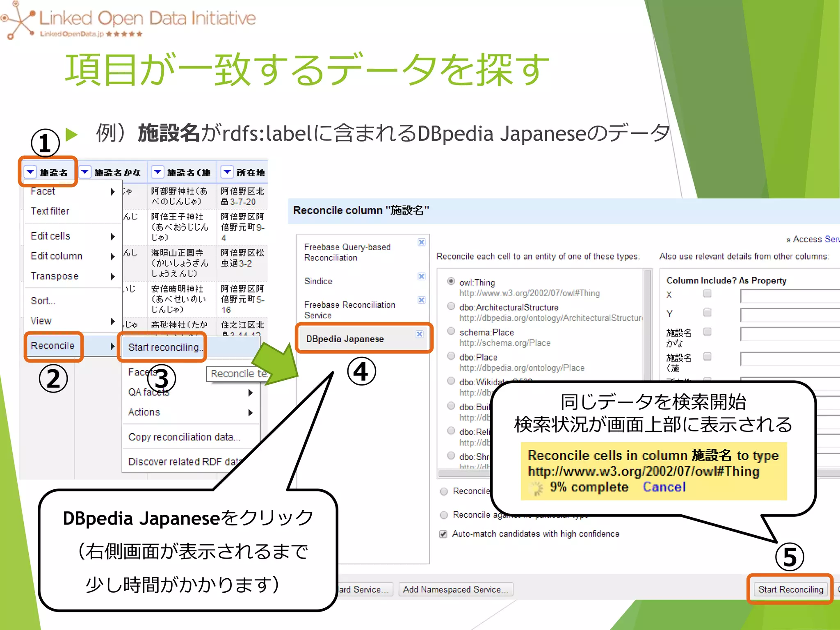
Task: Select the dbo:Shr… type radio button
Action: tap(451, 456)
